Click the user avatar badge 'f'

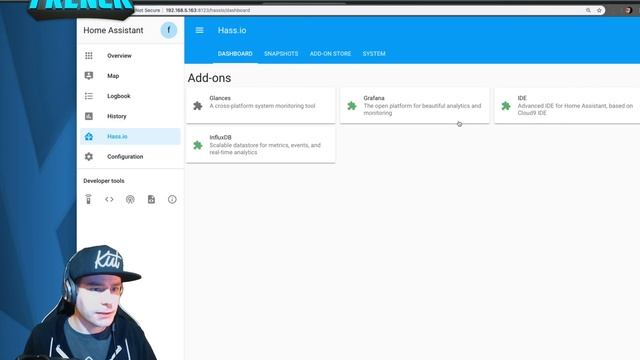tap(169, 30)
